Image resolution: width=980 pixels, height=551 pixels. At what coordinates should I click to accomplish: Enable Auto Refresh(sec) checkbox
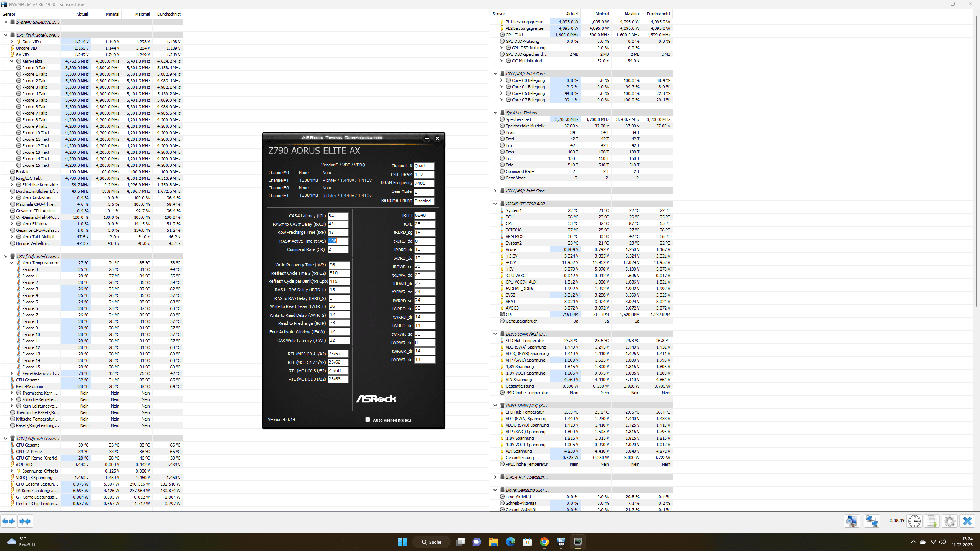click(368, 420)
